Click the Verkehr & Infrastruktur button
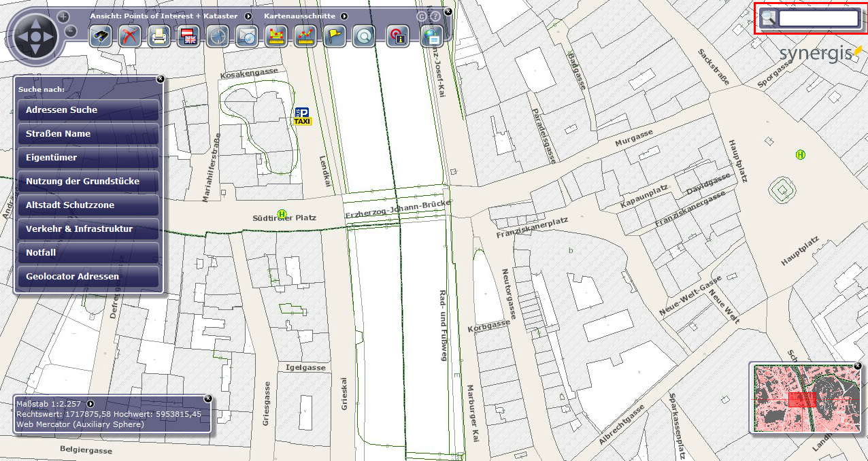 pyautogui.click(x=88, y=229)
